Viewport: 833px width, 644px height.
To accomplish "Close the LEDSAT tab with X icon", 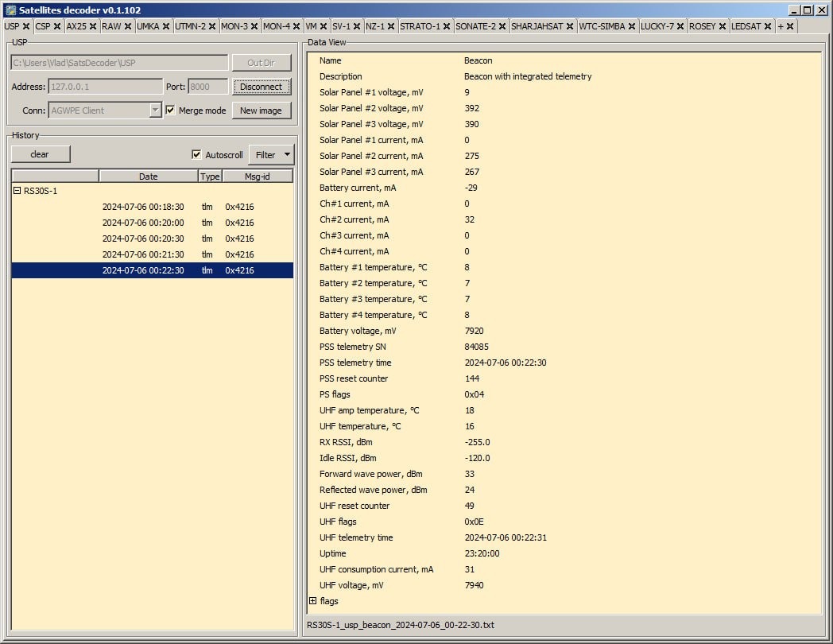I will point(768,26).
